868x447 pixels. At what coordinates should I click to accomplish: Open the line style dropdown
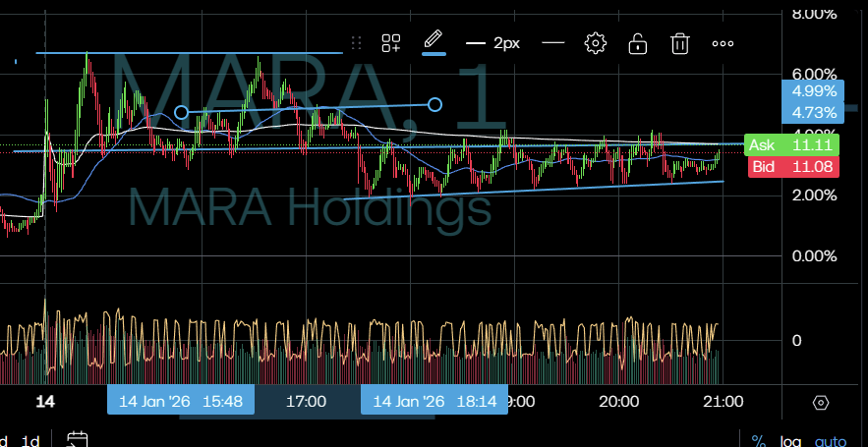click(x=553, y=43)
